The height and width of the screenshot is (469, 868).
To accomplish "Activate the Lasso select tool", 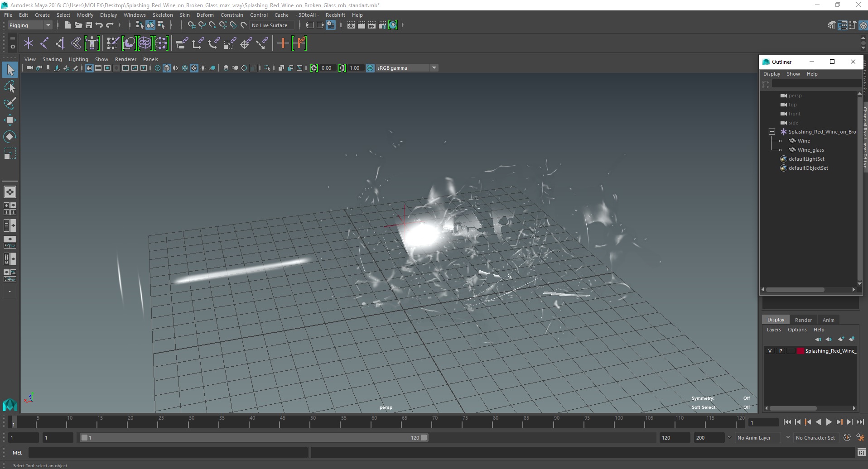I will point(10,86).
